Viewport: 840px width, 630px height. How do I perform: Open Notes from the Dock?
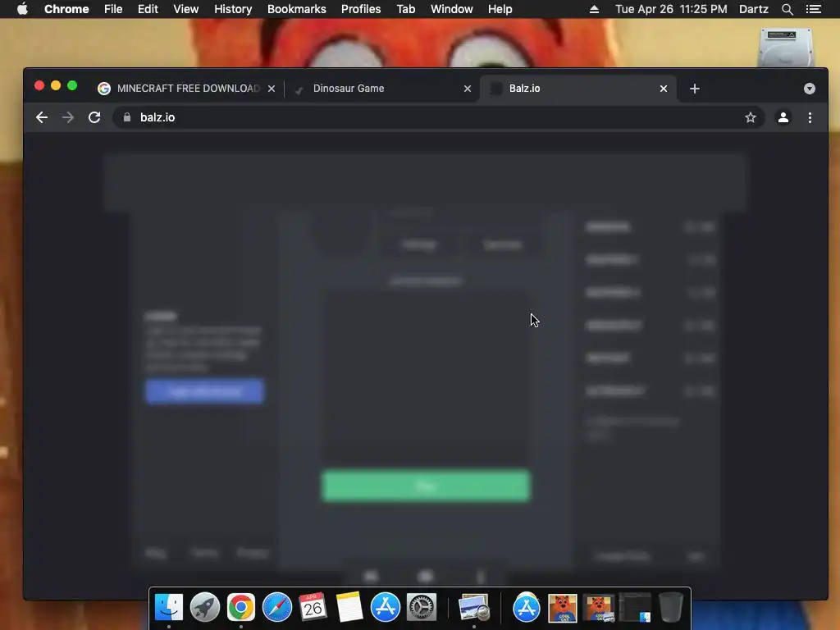point(349,607)
